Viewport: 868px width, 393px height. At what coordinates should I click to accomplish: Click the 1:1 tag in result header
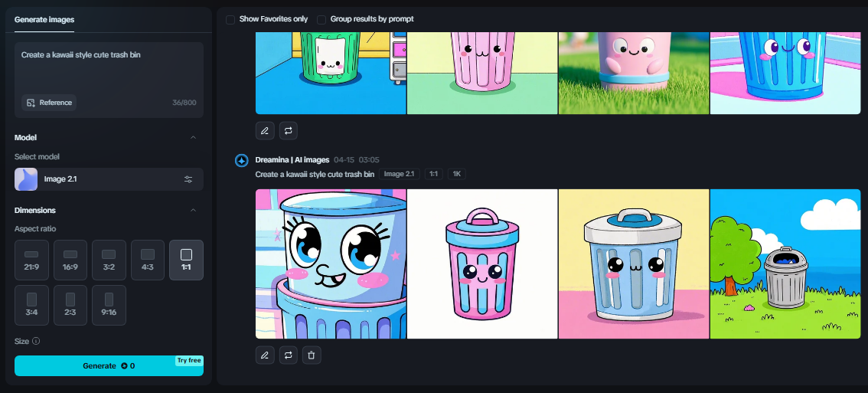click(434, 174)
